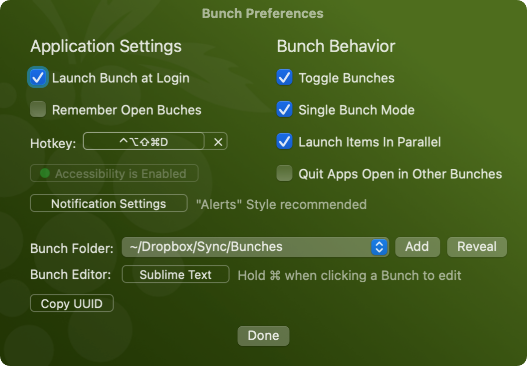Image resolution: width=527 pixels, height=366 pixels.
Task: Click the Hotkey: label
Action: [x=53, y=144]
